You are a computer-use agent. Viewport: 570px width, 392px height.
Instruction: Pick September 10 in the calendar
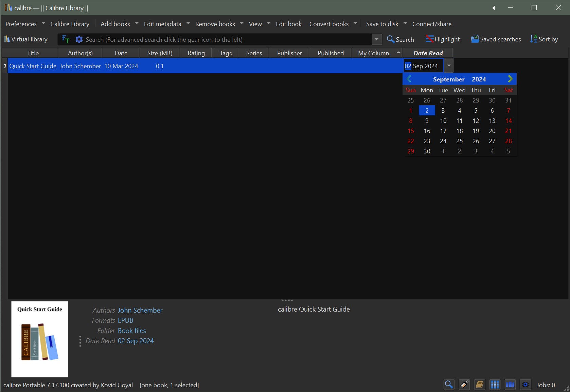click(443, 121)
